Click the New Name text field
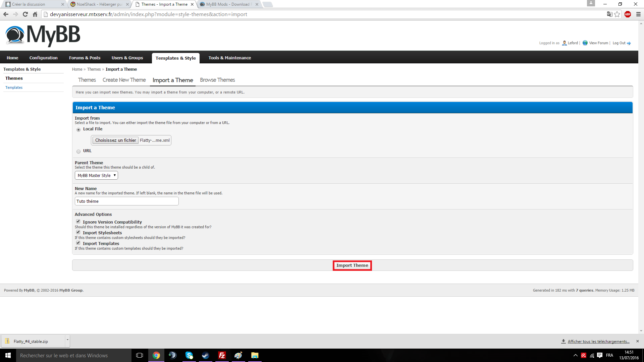 [127, 201]
